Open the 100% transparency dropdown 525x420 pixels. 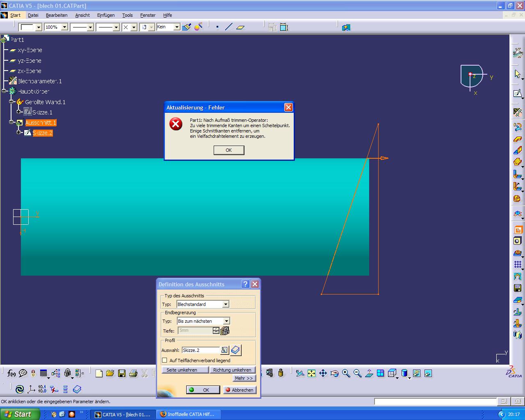click(x=64, y=27)
